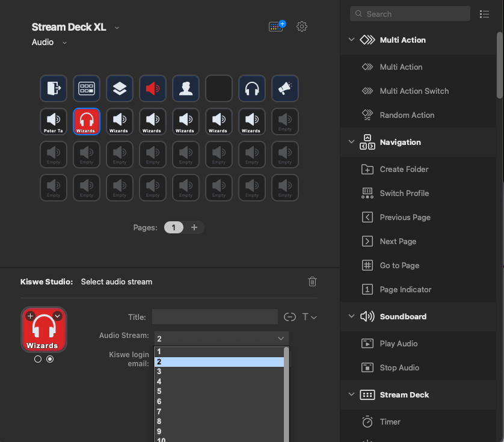
Task: Select the red Wizards headphones key in grid
Action: coord(87,121)
